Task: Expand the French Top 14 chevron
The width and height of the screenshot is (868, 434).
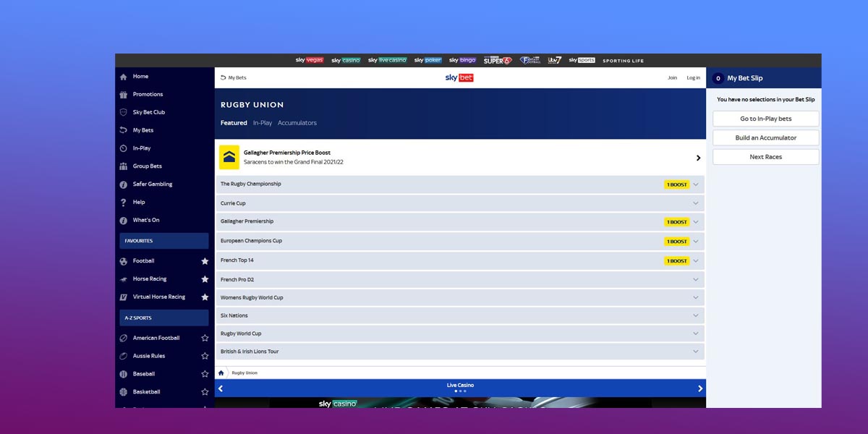Action: pos(696,260)
